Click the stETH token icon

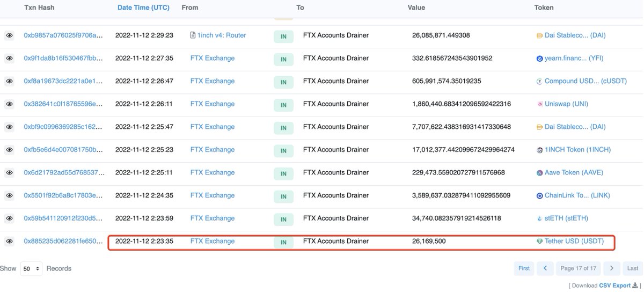pos(540,218)
